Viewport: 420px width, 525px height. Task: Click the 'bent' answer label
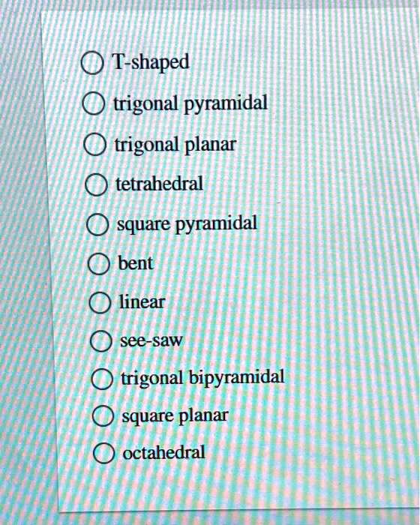(136, 263)
